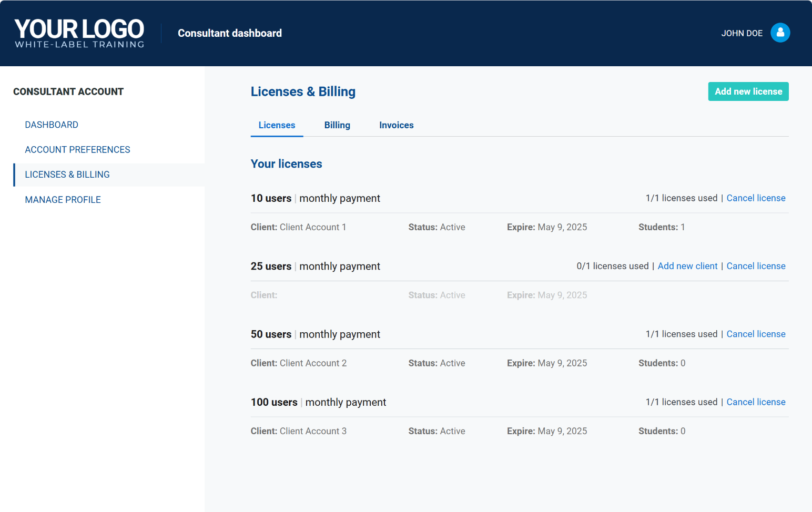Select the 10 users license heading
Image resolution: width=812 pixels, height=512 pixels.
[271, 198]
